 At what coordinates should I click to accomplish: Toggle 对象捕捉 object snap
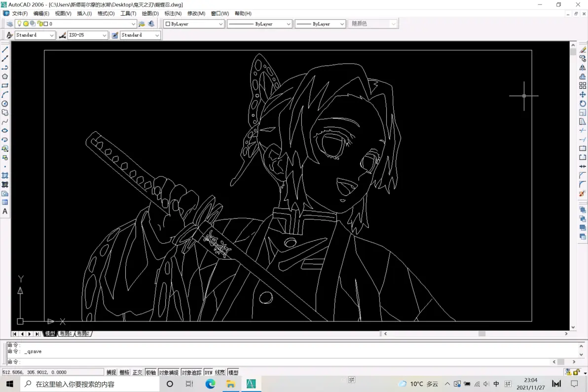pyautogui.click(x=169, y=372)
